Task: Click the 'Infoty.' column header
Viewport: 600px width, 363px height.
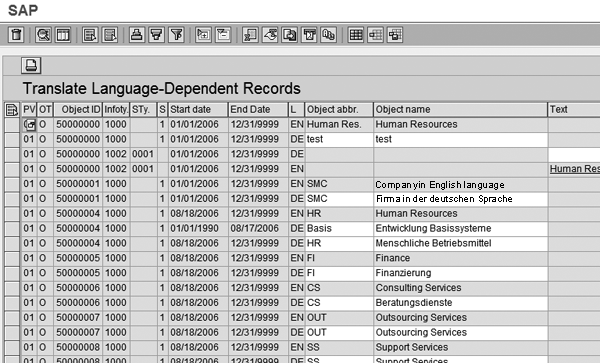Action: coord(116,110)
